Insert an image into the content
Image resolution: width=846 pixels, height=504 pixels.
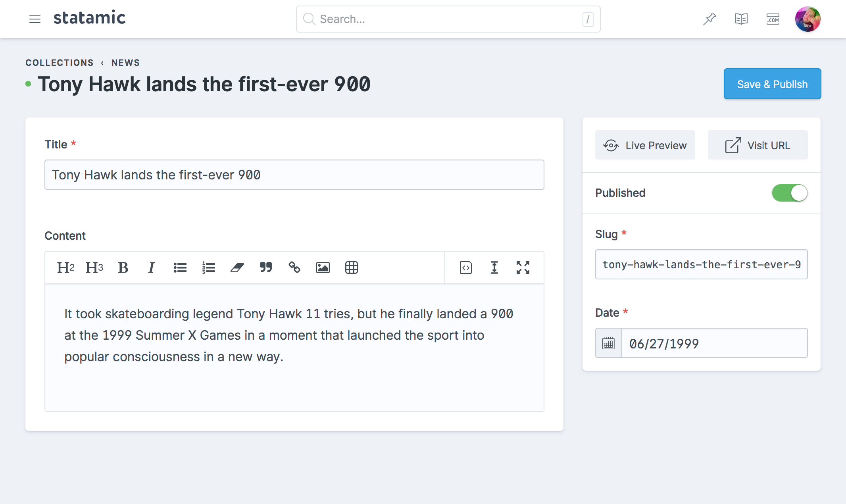pos(323,267)
